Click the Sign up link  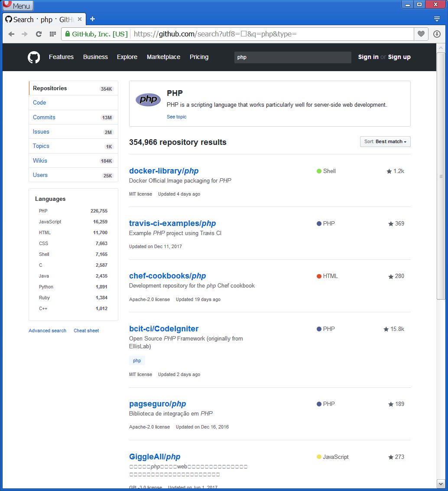[399, 57]
